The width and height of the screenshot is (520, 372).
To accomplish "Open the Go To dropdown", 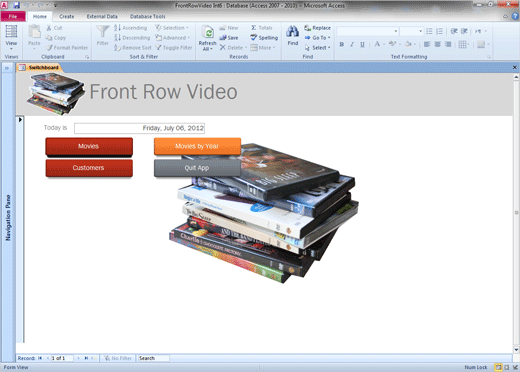I will [x=317, y=38].
